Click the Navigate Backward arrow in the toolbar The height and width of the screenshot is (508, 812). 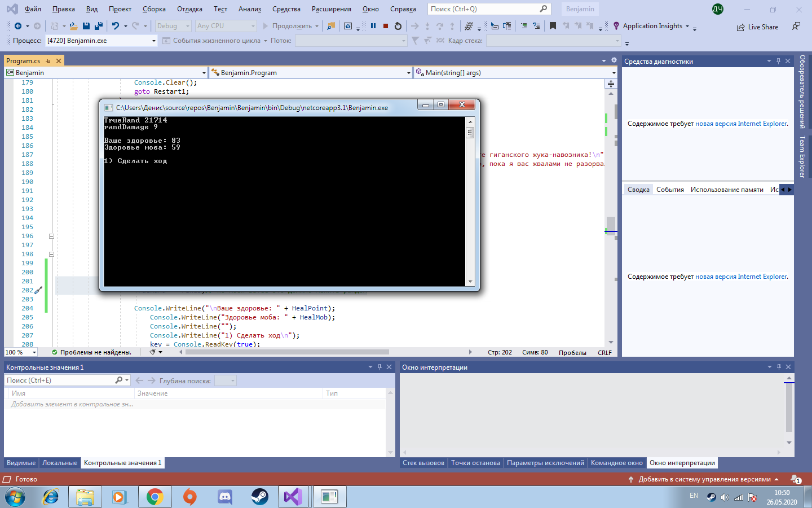(18, 26)
